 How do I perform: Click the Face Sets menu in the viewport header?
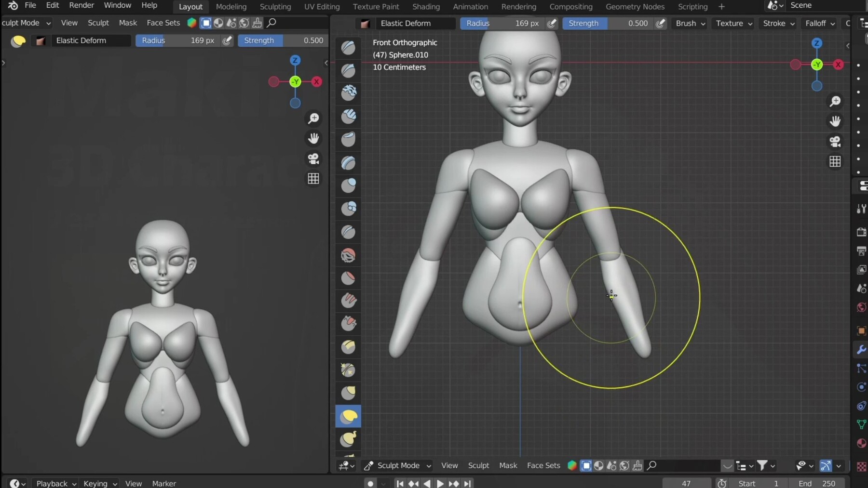point(543,466)
